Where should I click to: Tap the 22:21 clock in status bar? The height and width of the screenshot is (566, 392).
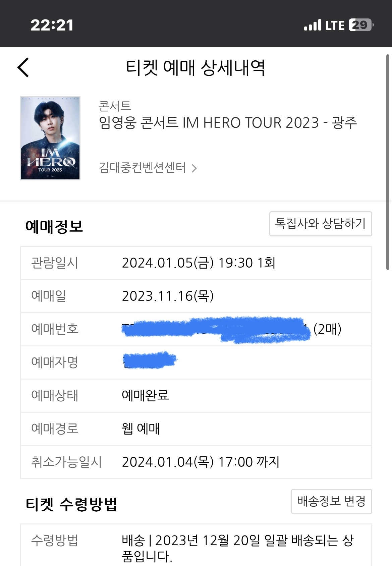click(x=52, y=25)
